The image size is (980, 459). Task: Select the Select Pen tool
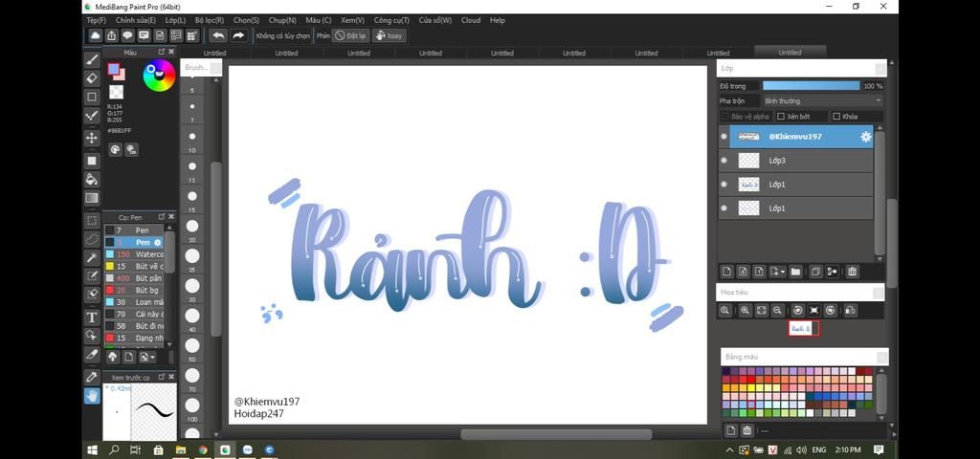tap(92, 276)
